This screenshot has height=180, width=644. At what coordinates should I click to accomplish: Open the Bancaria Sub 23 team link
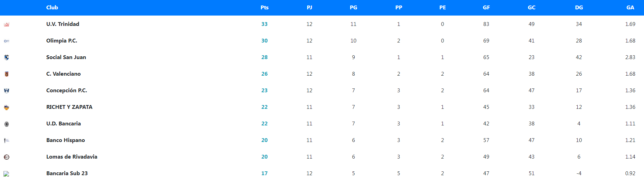(67, 173)
